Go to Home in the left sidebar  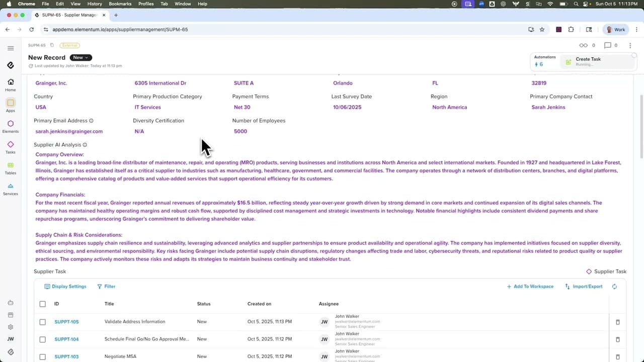[11, 84]
